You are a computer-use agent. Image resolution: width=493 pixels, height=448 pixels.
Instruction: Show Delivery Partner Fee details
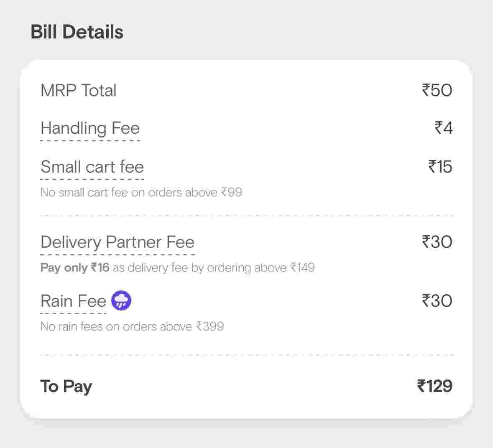click(118, 242)
